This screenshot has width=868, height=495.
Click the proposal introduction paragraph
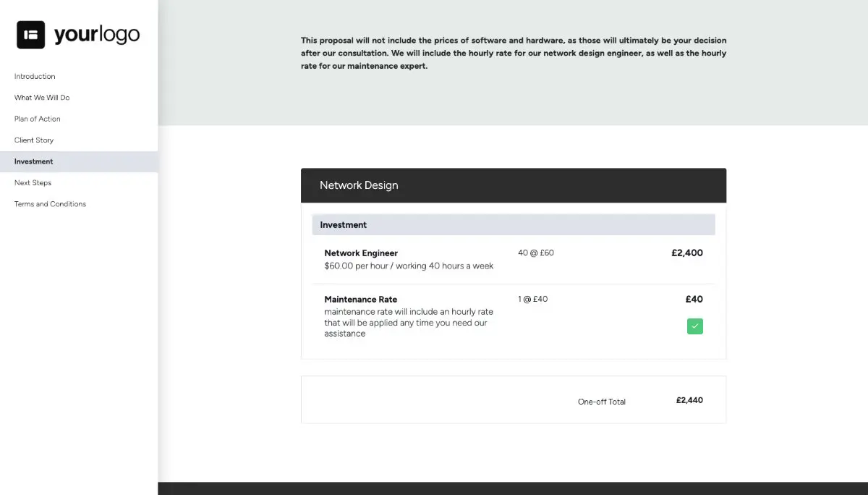click(x=514, y=52)
